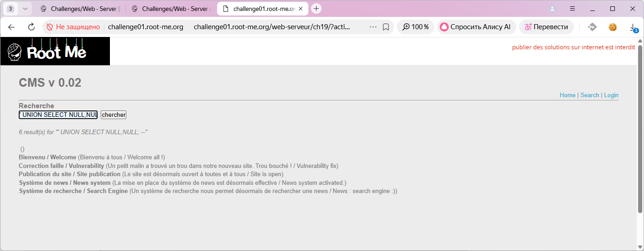The height and width of the screenshot is (251, 644).
Task: Switch to the second Challenges/Web - Server tab
Action: click(171, 9)
